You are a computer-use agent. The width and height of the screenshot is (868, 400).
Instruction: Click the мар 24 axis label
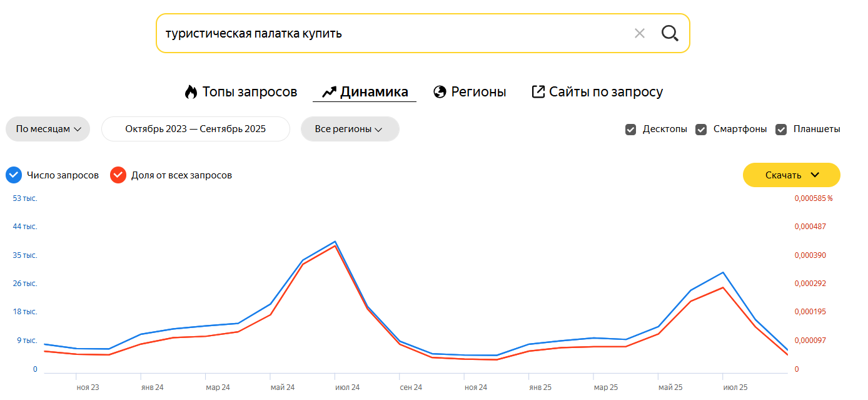[218, 387]
